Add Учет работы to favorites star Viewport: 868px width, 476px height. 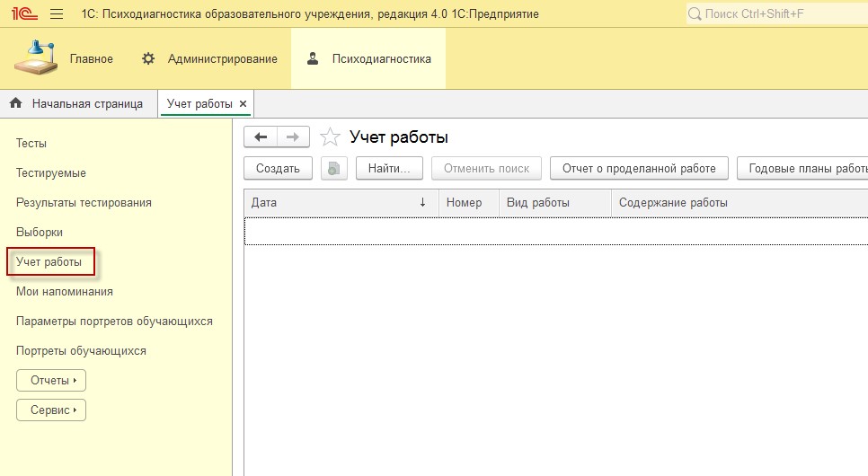click(330, 137)
